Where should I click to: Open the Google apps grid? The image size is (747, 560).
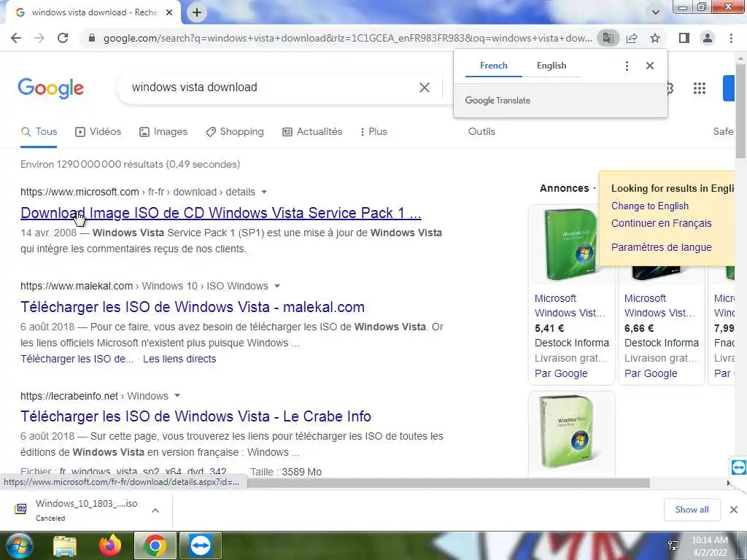(700, 88)
